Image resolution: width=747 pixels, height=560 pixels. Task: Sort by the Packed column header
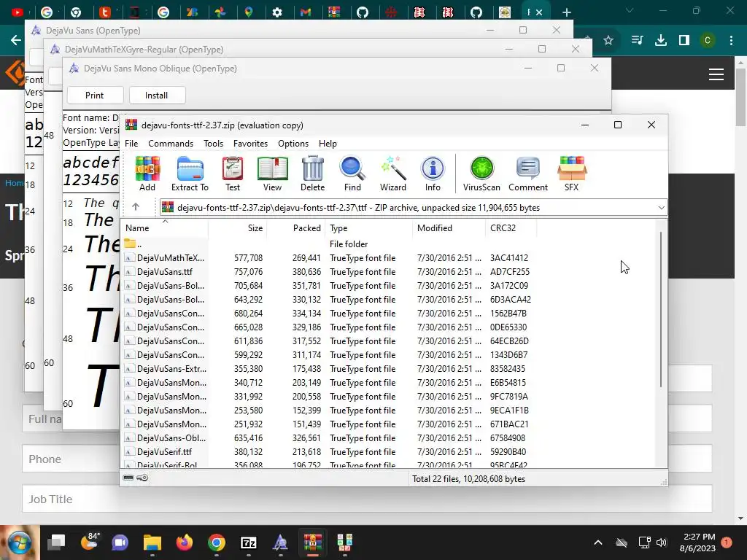pyautogui.click(x=296, y=228)
